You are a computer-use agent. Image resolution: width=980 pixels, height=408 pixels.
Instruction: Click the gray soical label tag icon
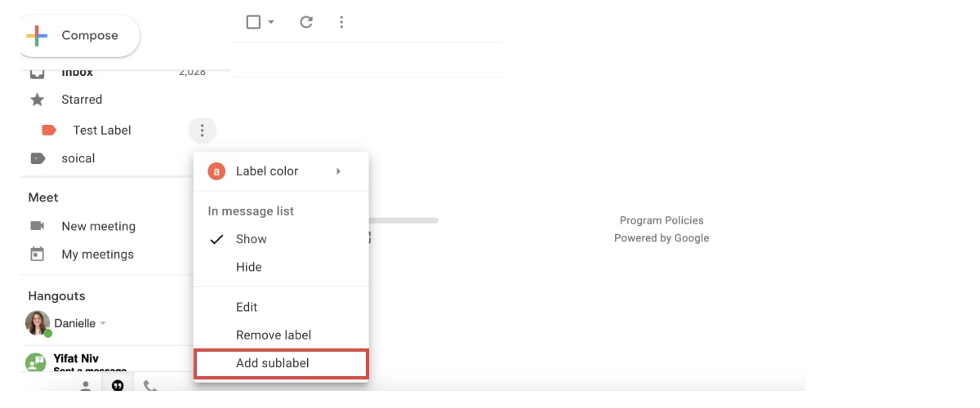[38, 158]
